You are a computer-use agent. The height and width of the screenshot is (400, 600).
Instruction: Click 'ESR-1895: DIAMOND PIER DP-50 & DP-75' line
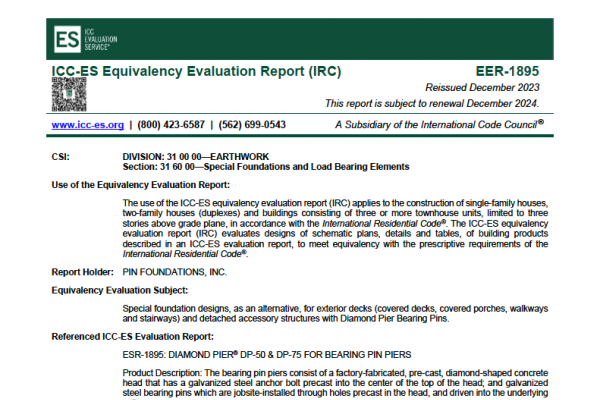point(267,355)
